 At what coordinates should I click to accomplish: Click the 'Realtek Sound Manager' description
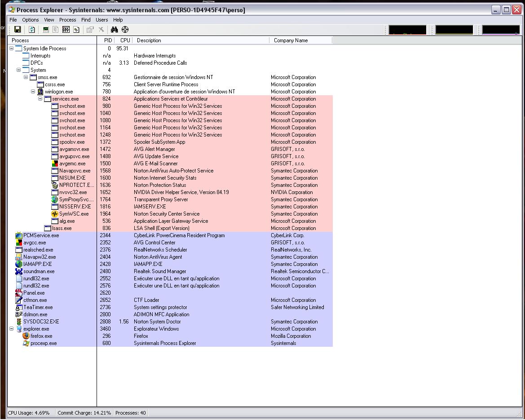pos(160,272)
